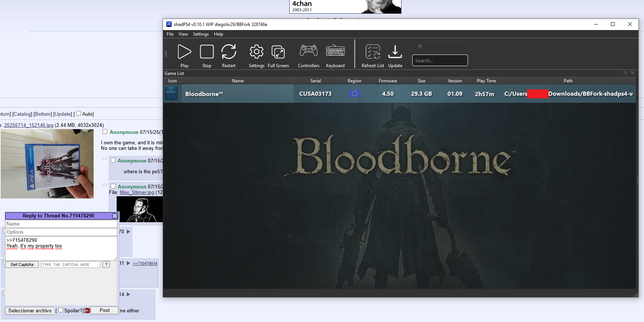Click the Update thread link
Image resolution: width=644 pixels, height=322 pixels.
pyautogui.click(x=63, y=114)
